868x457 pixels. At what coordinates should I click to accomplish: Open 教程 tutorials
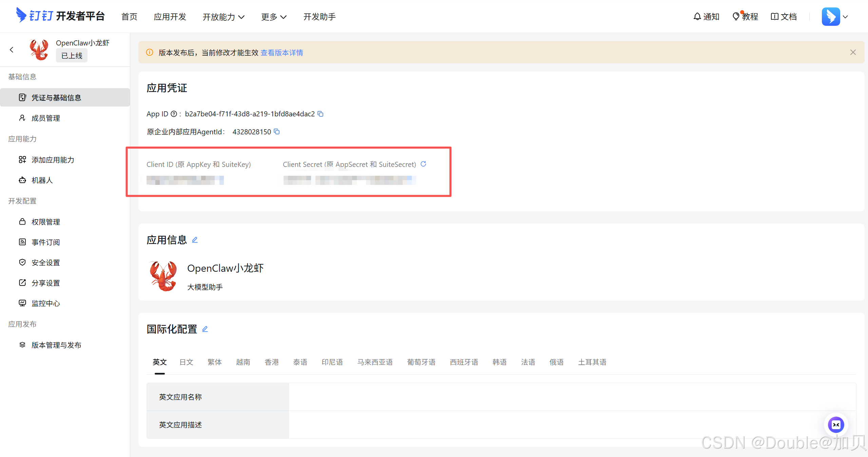click(x=745, y=17)
